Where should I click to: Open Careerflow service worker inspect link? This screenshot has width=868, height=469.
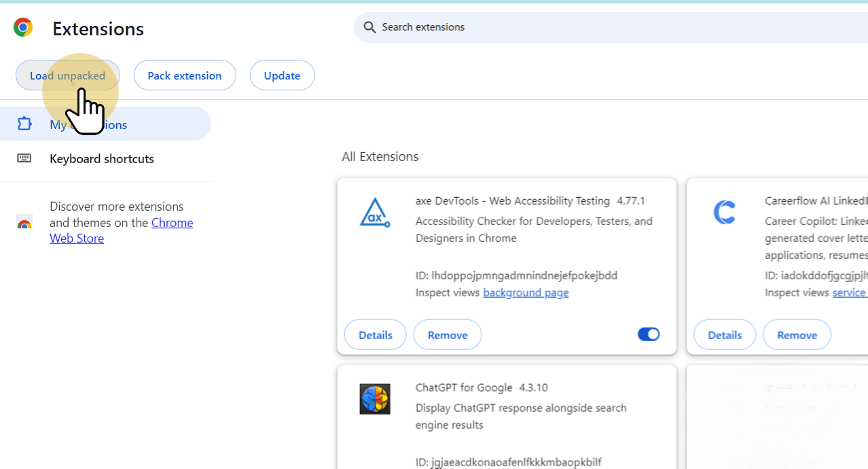pos(850,292)
